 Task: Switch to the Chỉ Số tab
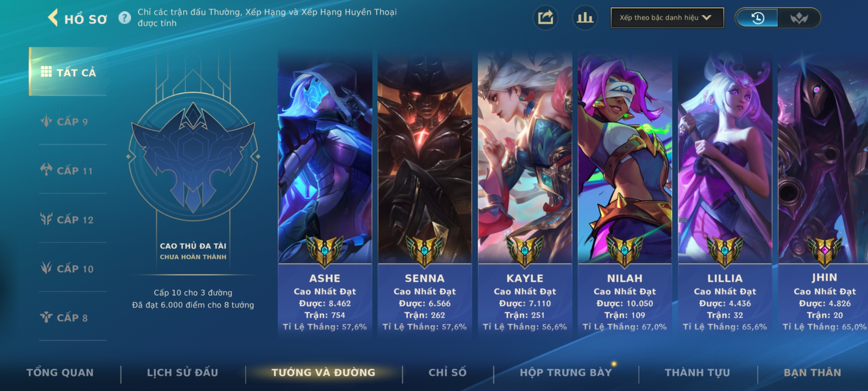pyautogui.click(x=448, y=373)
